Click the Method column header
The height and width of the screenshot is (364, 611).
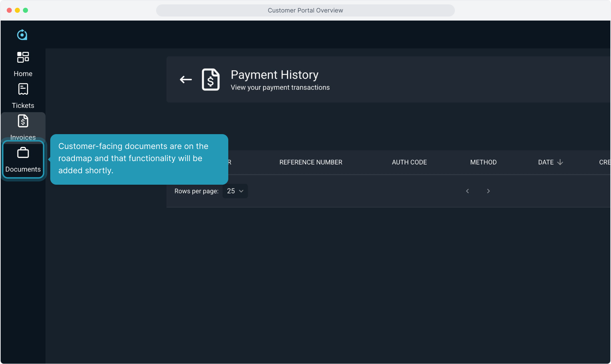pyautogui.click(x=483, y=162)
